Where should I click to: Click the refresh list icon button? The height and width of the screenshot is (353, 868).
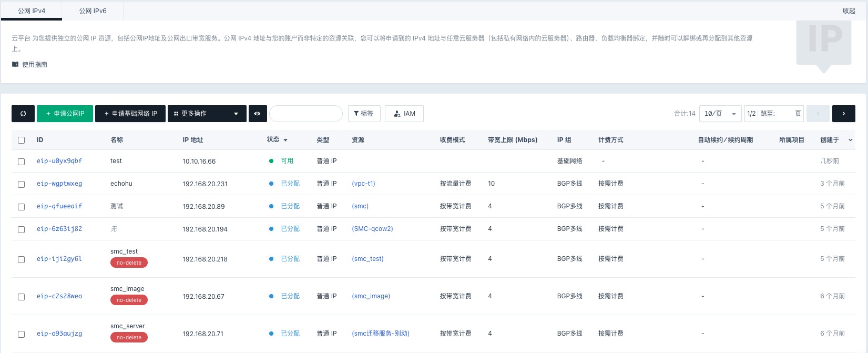tap(23, 114)
